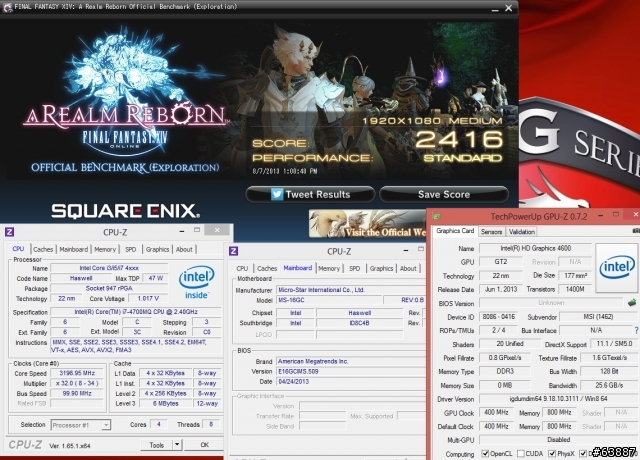Toggle the PhysX checkbox in GPU-Z

(x=552, y=453)
